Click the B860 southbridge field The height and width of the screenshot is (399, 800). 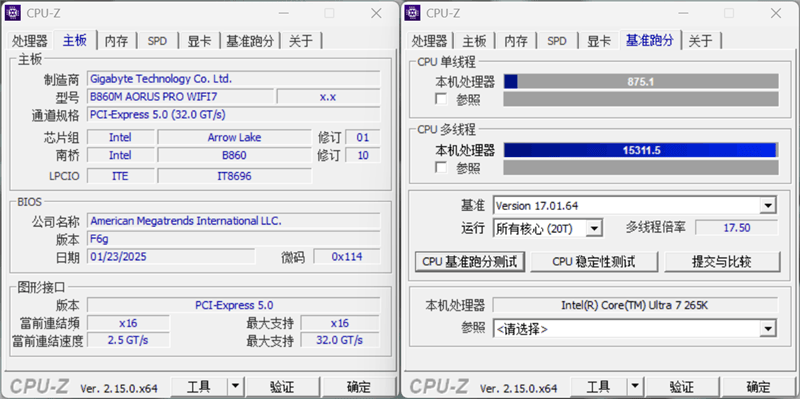[234, 155]
